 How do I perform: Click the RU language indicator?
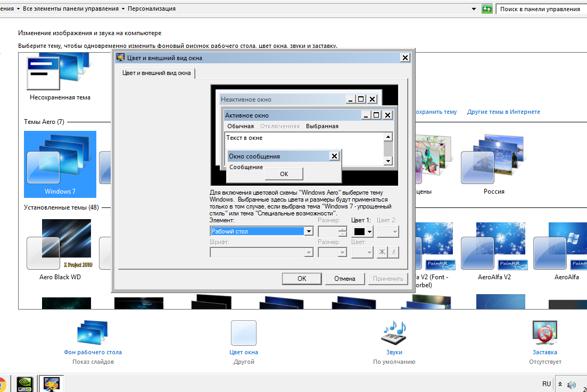click(546, 384)
